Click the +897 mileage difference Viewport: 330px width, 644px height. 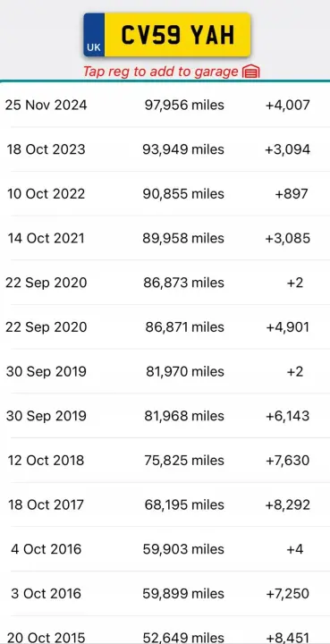pyautogui.click(x=292, y=194)
